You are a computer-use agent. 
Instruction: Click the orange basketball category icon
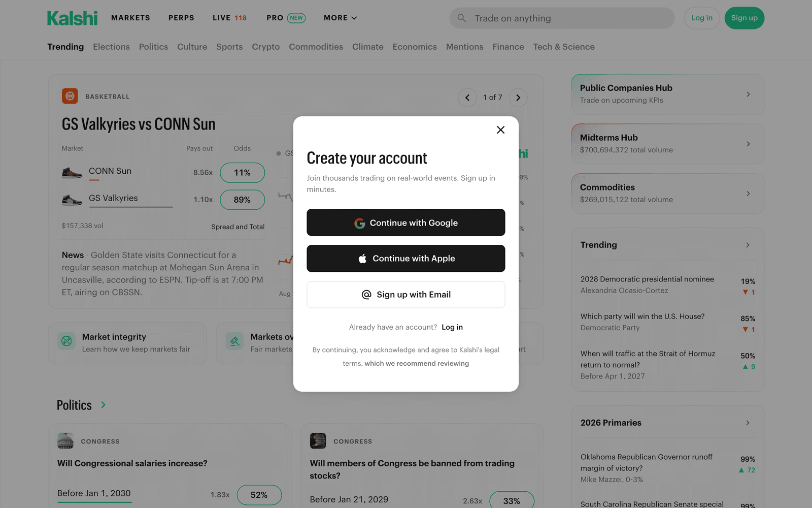70,96
